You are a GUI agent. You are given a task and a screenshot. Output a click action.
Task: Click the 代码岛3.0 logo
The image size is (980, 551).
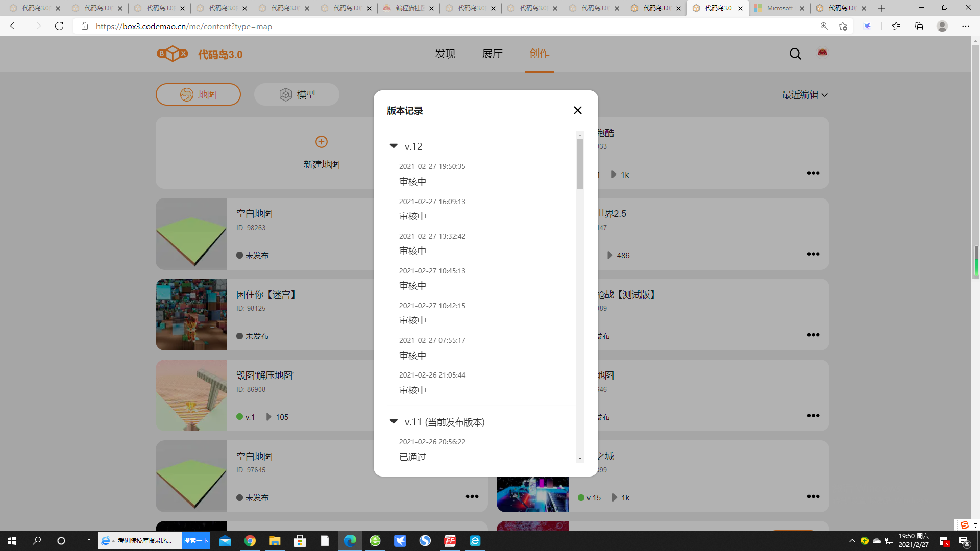tap(200, 54)
